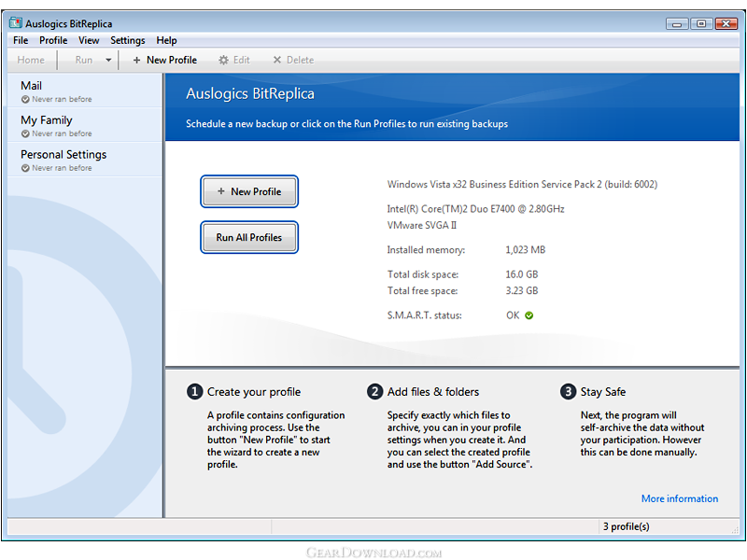Follow the More information link
The width and height of the screenshot is (747, 560).
[679, 498]
